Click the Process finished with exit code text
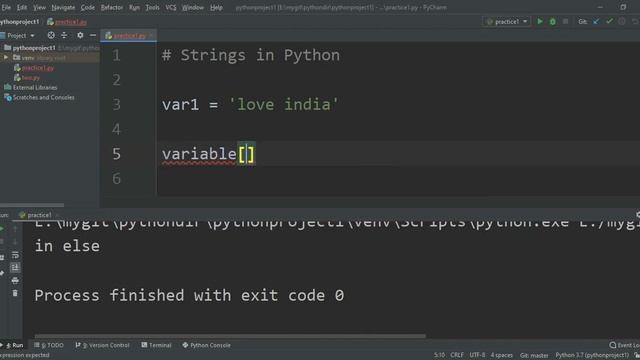The height and width of the screenshot is (360, 640). pos(189,296)
